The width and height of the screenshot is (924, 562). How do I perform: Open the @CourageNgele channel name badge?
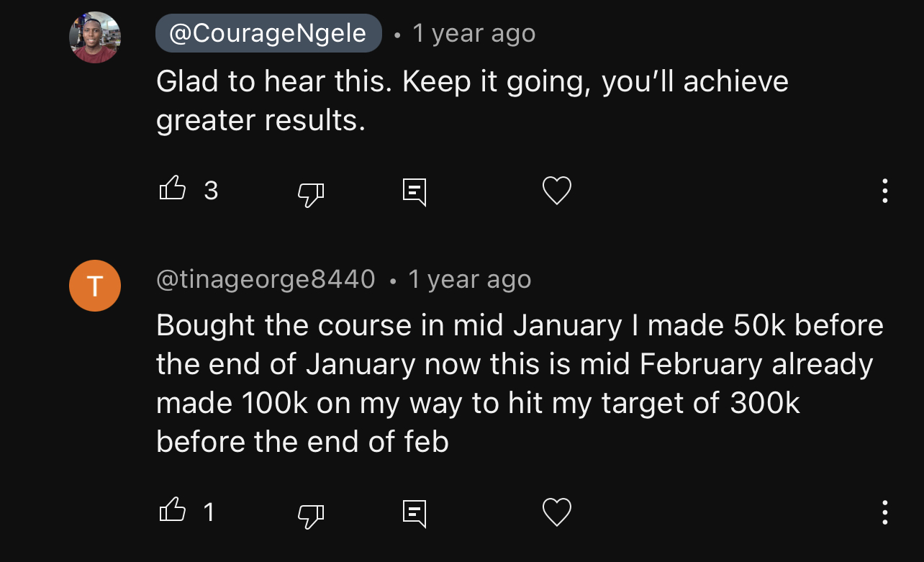(x=268, y=33)
